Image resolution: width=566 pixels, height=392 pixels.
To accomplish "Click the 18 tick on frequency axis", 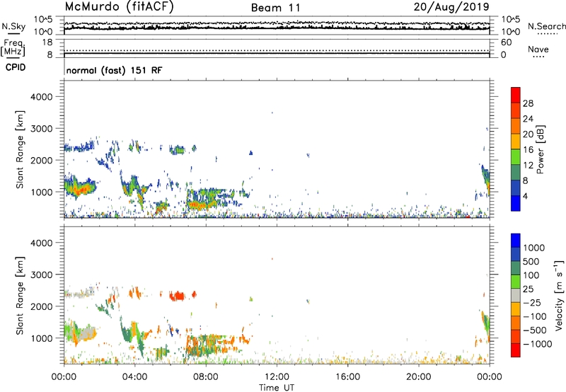I will pyautogui.click(x=47, y=42).
